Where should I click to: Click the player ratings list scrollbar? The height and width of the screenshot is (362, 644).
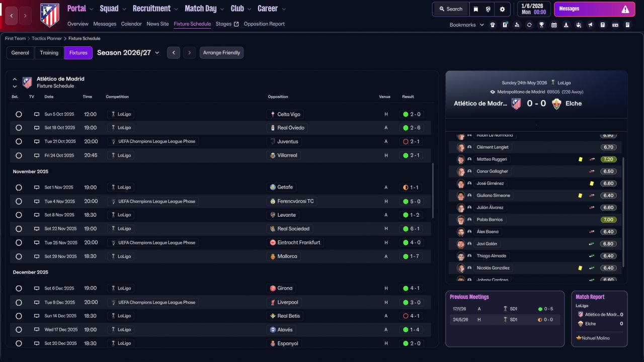pos(623,212)
